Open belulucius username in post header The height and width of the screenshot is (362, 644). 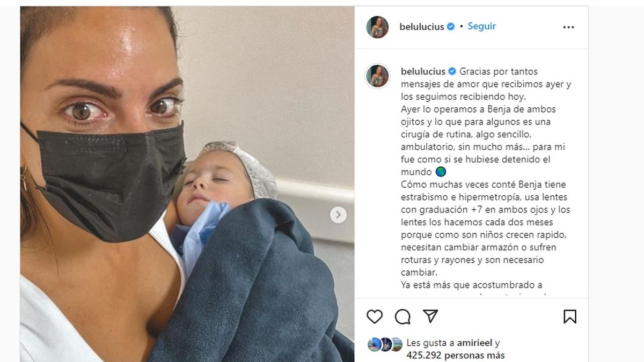point(422,27)
